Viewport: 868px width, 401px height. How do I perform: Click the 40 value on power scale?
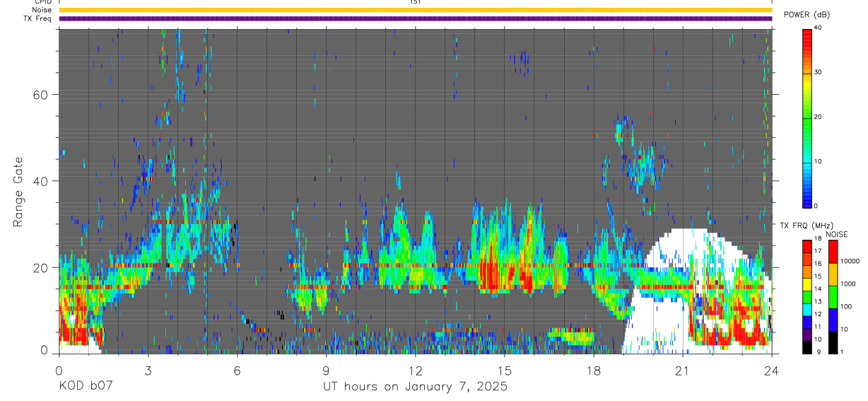819,28
